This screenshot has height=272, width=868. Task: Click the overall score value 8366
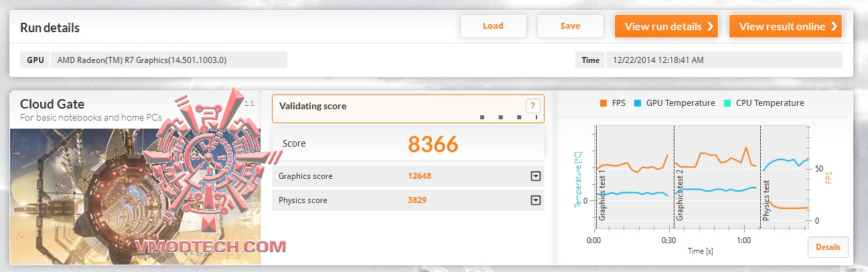pos(433,144)
